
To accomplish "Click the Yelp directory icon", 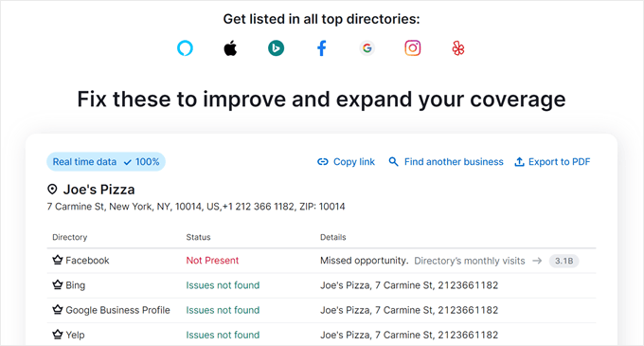I will point(458,48).
